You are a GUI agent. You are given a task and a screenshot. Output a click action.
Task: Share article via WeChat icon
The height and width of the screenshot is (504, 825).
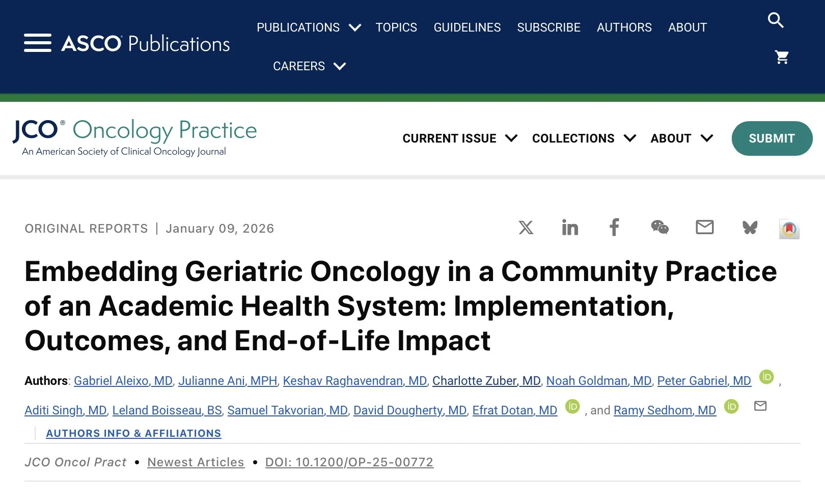(x=659, y=228)
